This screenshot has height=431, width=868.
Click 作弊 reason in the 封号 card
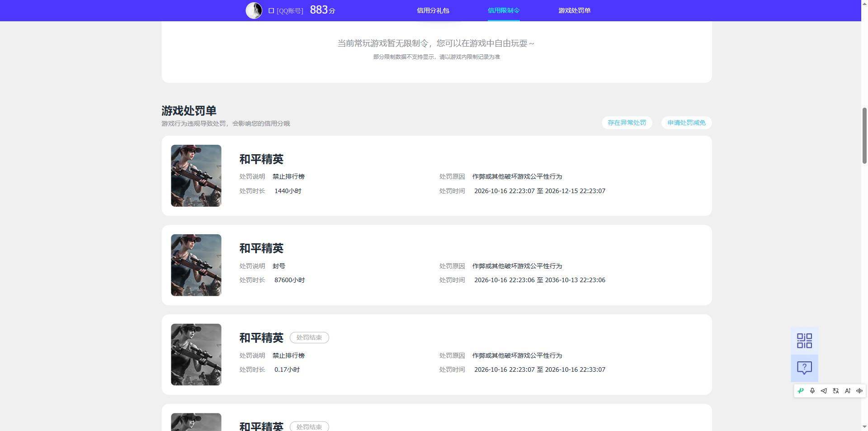[517, 266]
